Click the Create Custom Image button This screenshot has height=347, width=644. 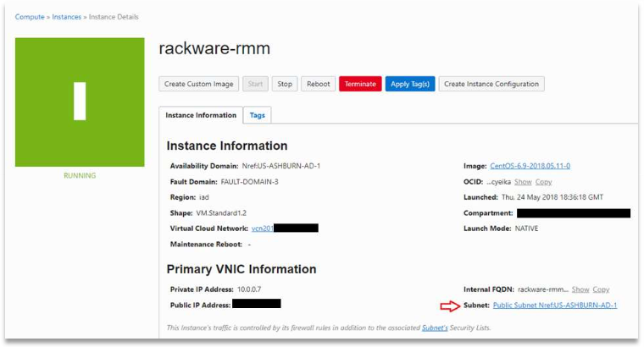[x=199, y=84]
